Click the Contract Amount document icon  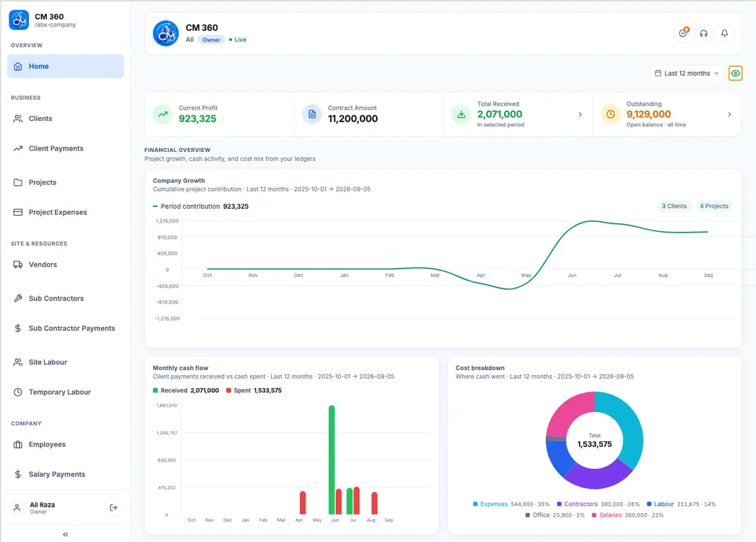(312, 115)
